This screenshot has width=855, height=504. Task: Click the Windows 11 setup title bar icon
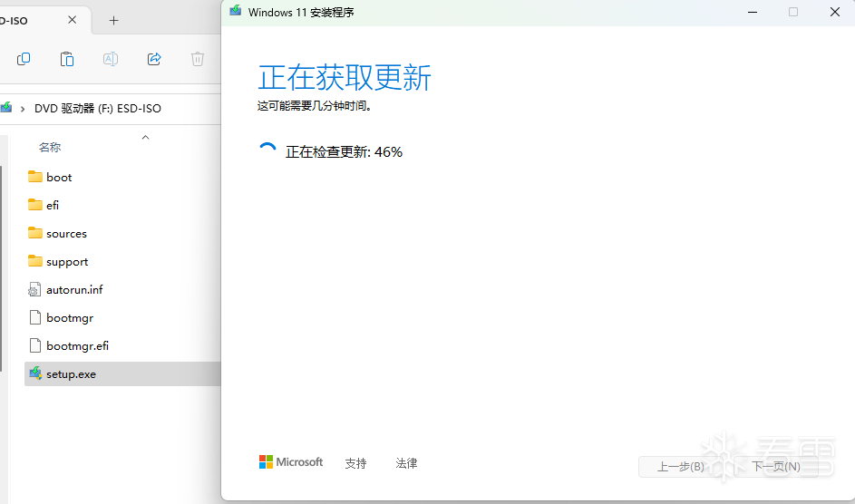coord(236,10)
